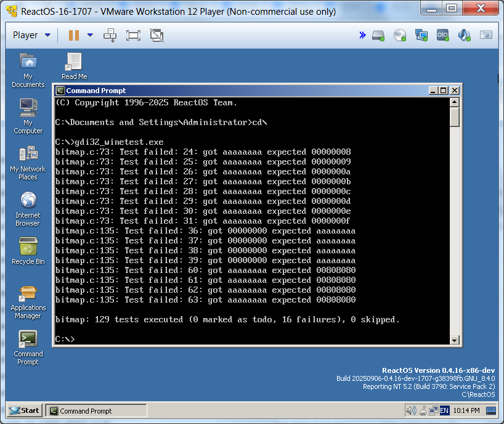This screenshot has width=504, height=424.
Task: Enter full screen mode
Action: (133, 35)
